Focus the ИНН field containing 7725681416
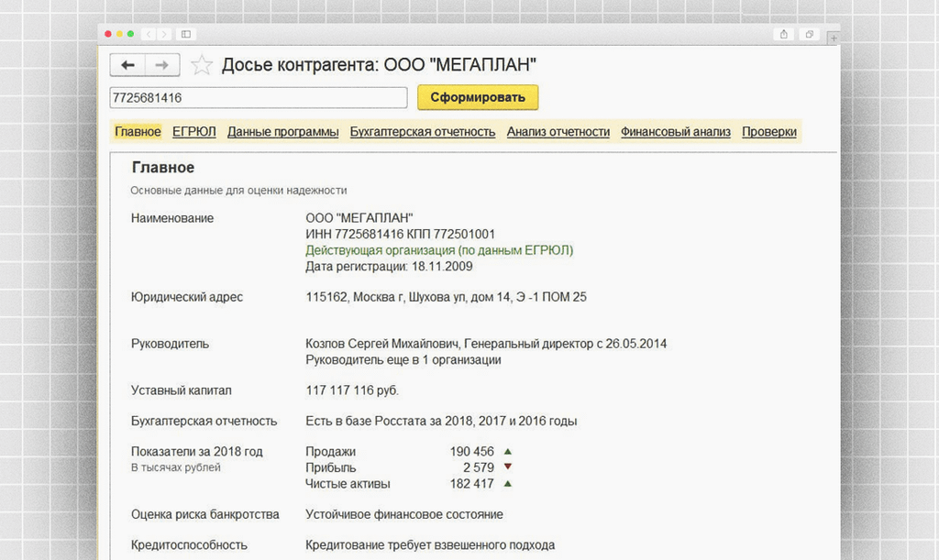 coord(259,97)
